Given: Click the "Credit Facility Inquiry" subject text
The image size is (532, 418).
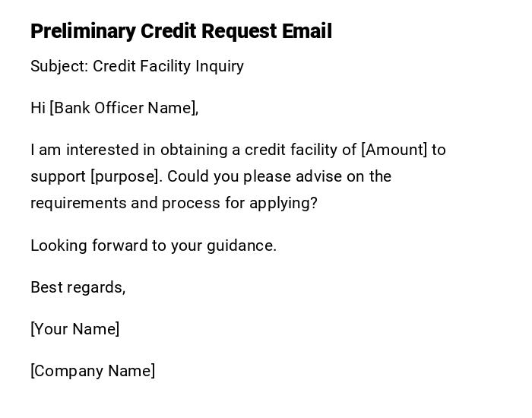Looking at the screenshot, I should pyautogui.click(x=168, y=66).
